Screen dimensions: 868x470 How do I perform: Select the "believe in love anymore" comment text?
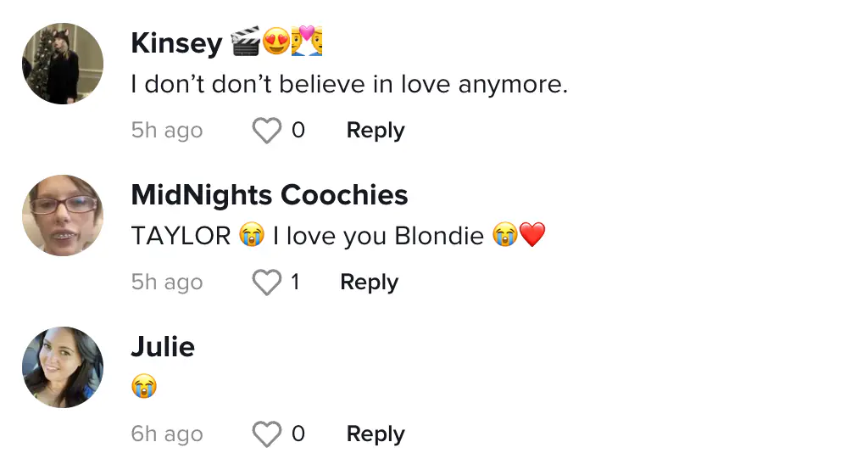pyautogui.click(x=349, y=86)
